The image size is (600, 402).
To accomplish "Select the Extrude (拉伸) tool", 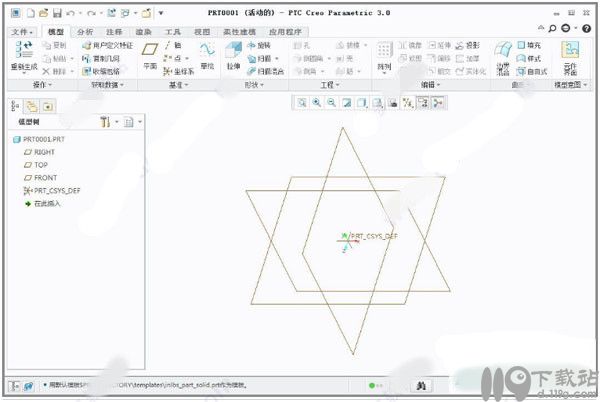I will coord(233,56).
